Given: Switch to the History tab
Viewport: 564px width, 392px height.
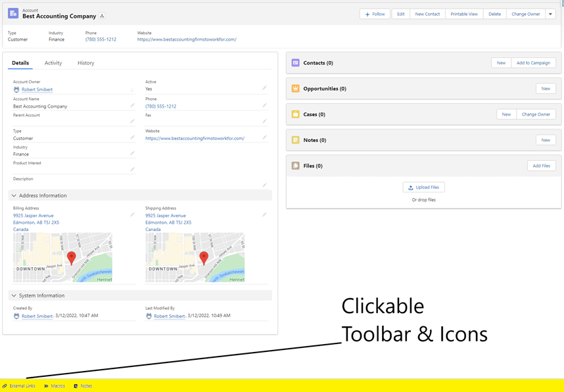Looking at the screenshot, I should [x=86, y=63].
